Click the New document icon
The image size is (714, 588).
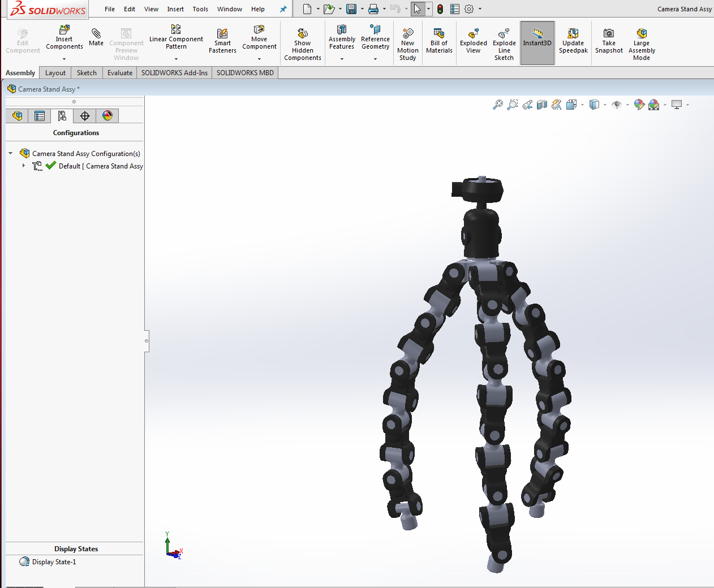pyautogui.click(x=307, y=9)
